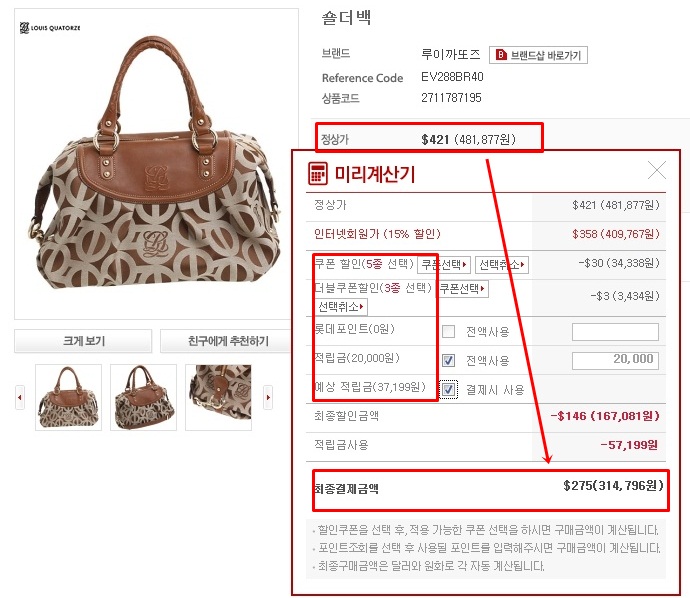690x598 pixels.
Task: Click 친구에게 추천하기 button
Action: point(227,341)
